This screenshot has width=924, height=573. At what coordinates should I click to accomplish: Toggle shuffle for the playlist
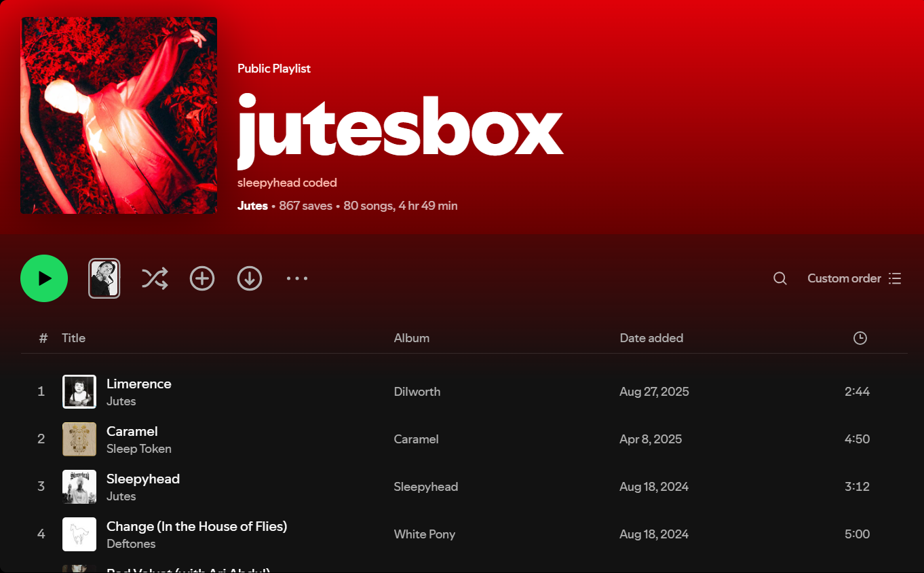[x=155, y=278]
